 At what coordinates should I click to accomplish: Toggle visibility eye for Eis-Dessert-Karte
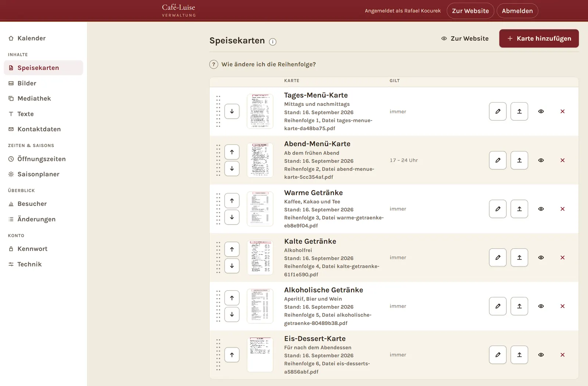coord(541,355)
